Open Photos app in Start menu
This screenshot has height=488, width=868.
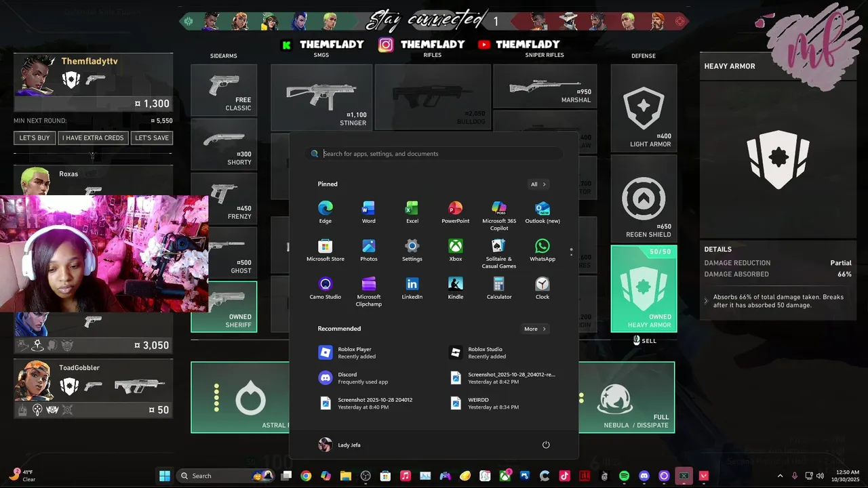pyautogui.click(x=369, y=250)
